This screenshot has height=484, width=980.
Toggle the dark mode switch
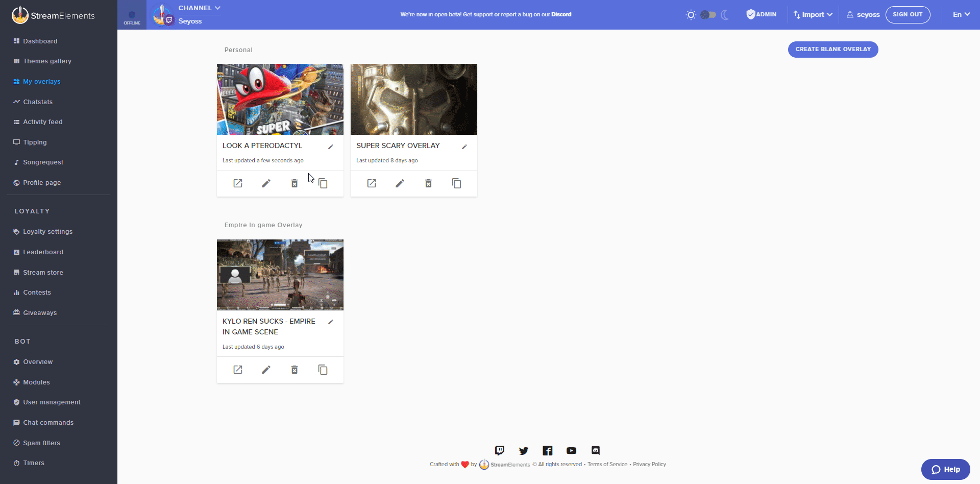pos(708,15)
